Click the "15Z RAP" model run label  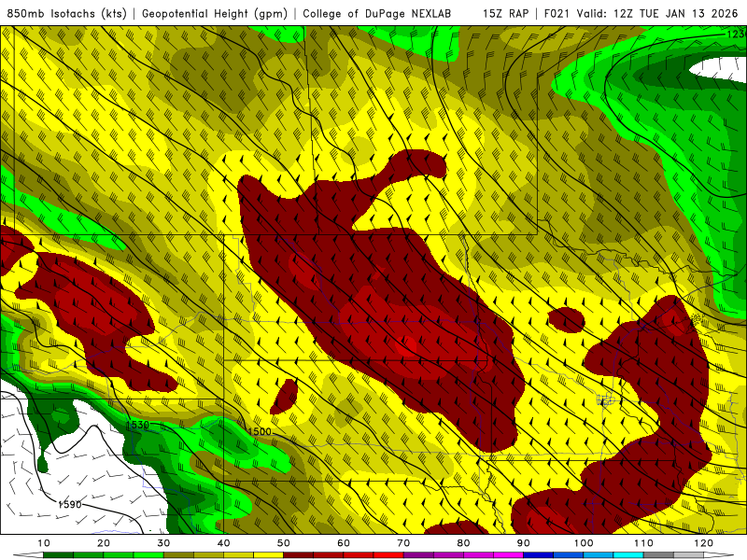tap(505, 13)
